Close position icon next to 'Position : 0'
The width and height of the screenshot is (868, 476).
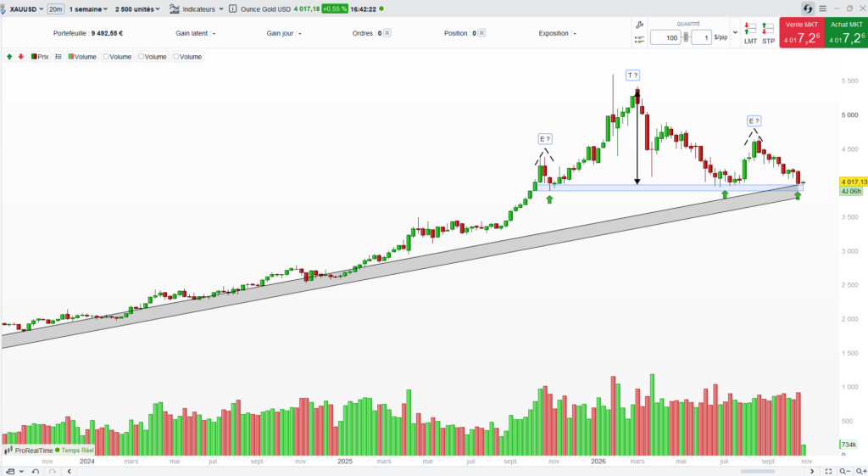482,33
